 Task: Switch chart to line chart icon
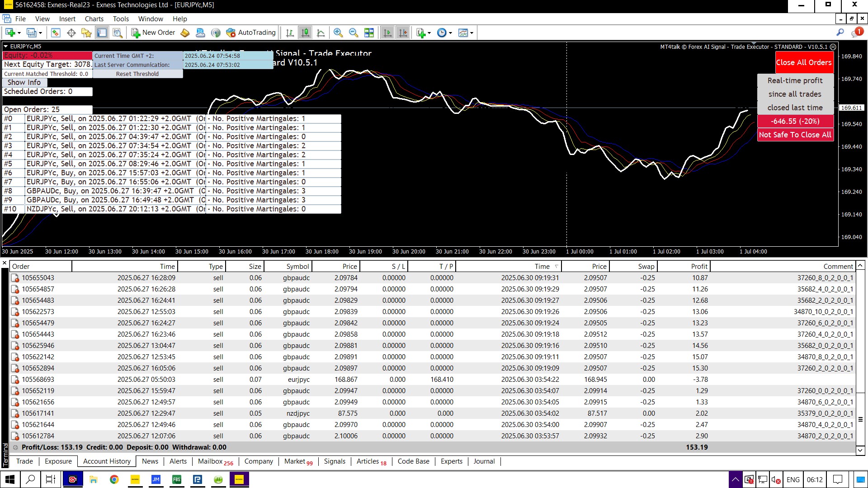click(x=321, y=33)
